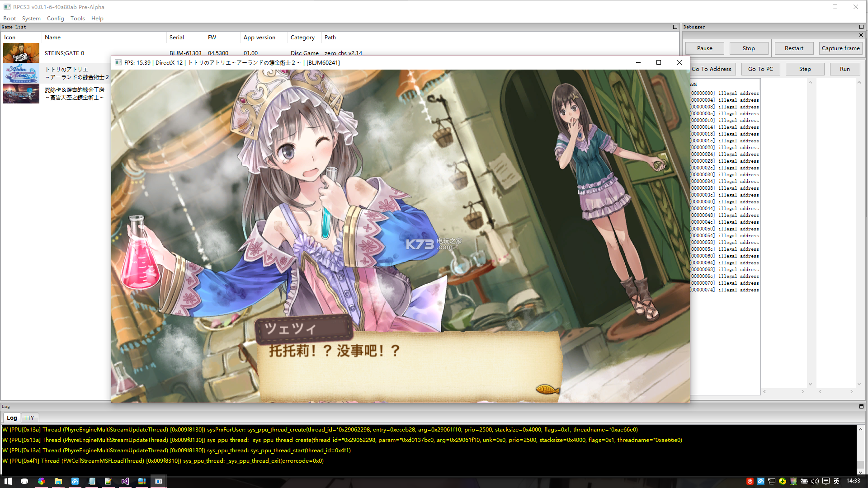Open volume control in system tray

(815, 481)
